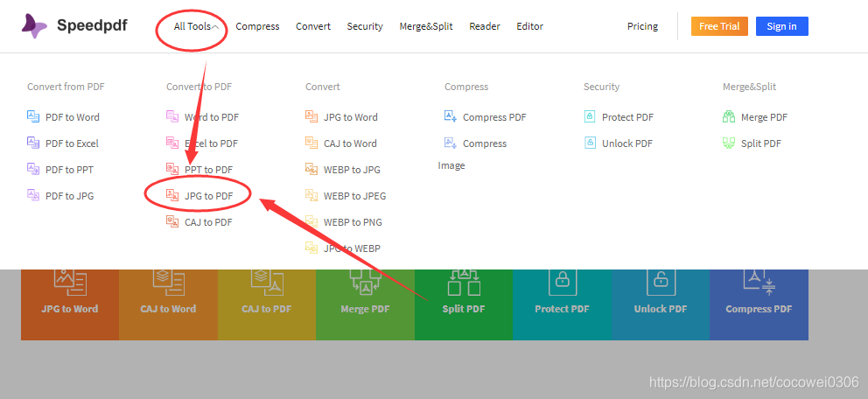
Task: Click the teal Protect PDF tile
Action: tap(562, 304)
